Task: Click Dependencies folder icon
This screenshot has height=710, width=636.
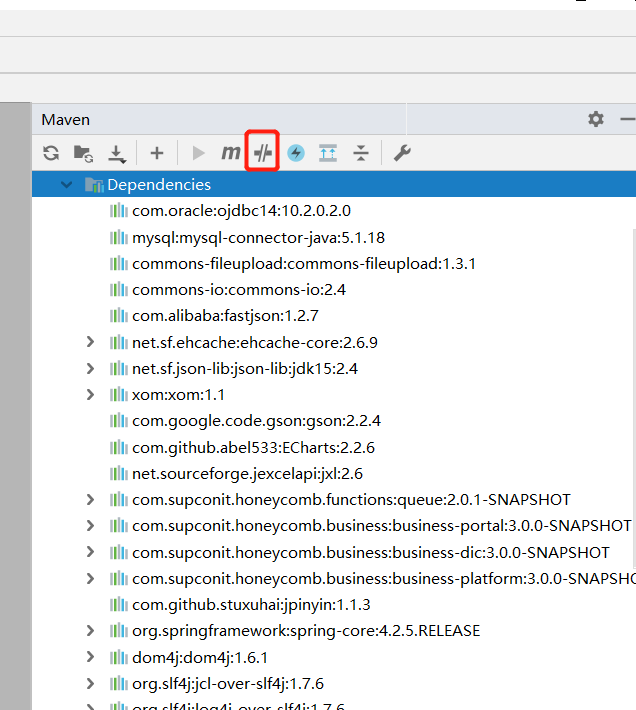Action: pyautogui.click(x=94, y=185)
